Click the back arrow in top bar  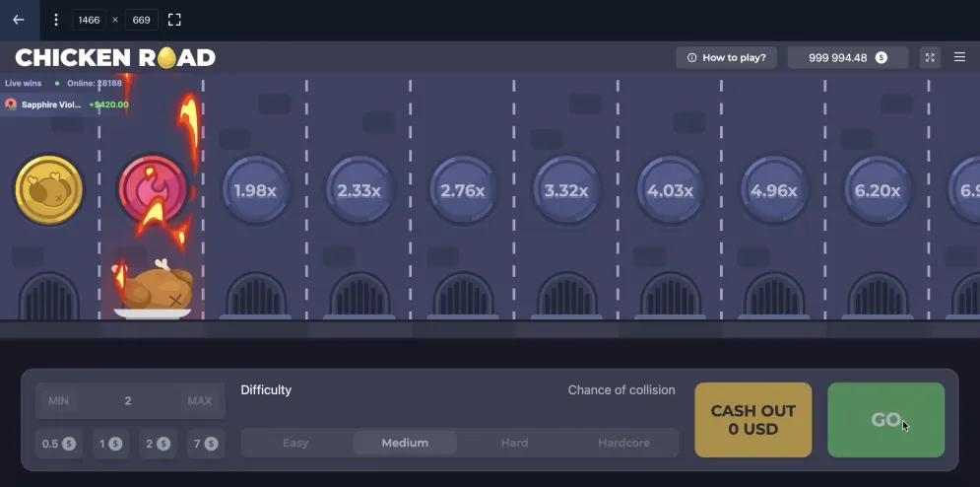click(x=19, y=20)
